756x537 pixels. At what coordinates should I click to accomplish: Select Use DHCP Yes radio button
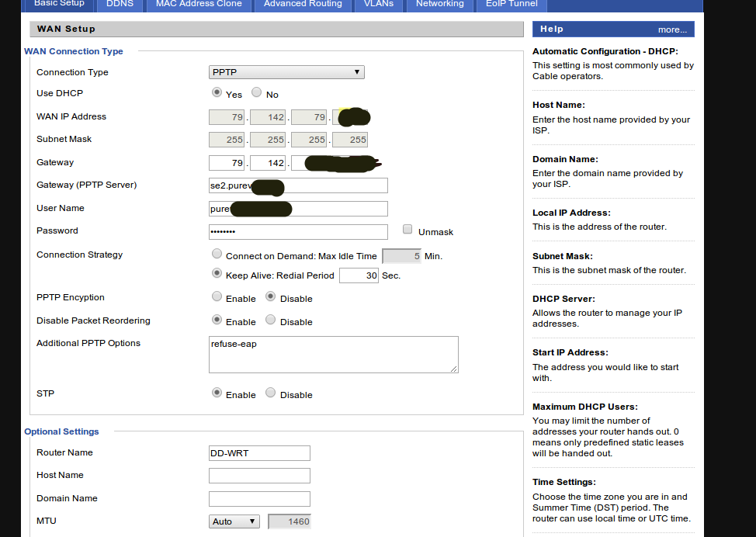[217, 92]
